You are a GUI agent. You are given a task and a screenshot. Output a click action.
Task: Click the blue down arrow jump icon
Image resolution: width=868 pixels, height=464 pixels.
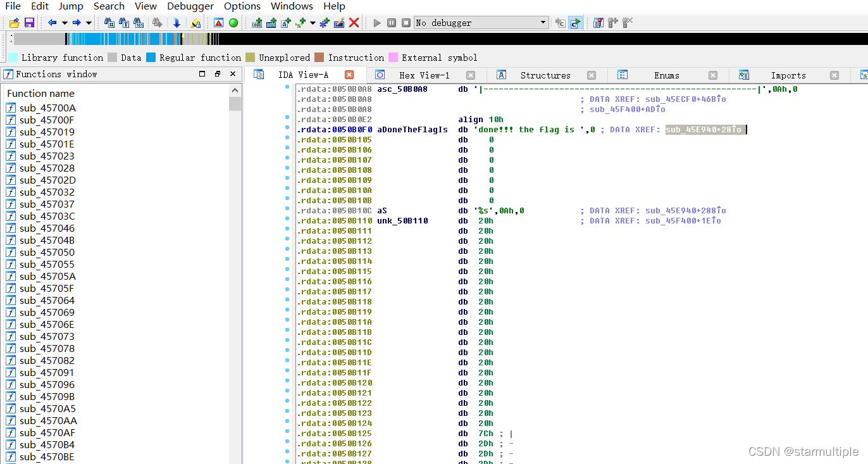[177, 23]
